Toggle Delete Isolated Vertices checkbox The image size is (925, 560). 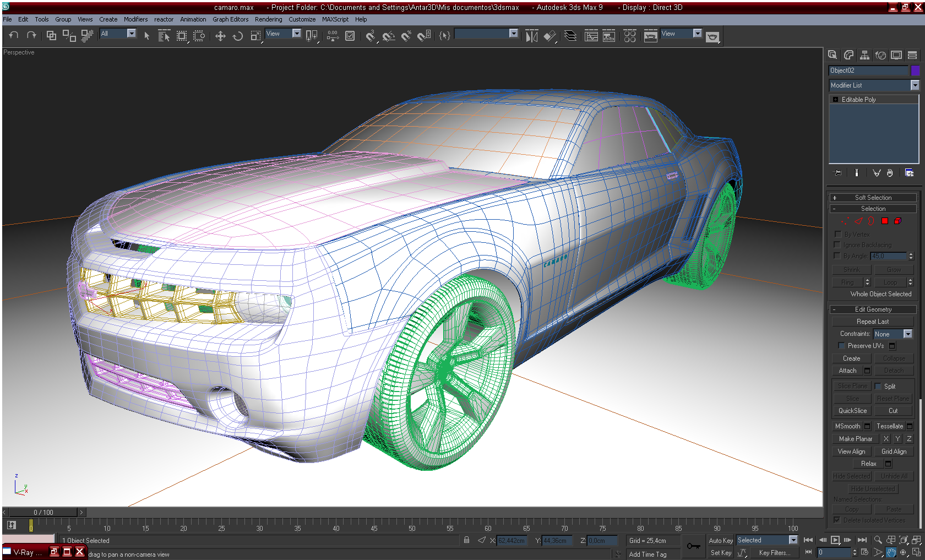pyautogui.click(x=837, y=520)
